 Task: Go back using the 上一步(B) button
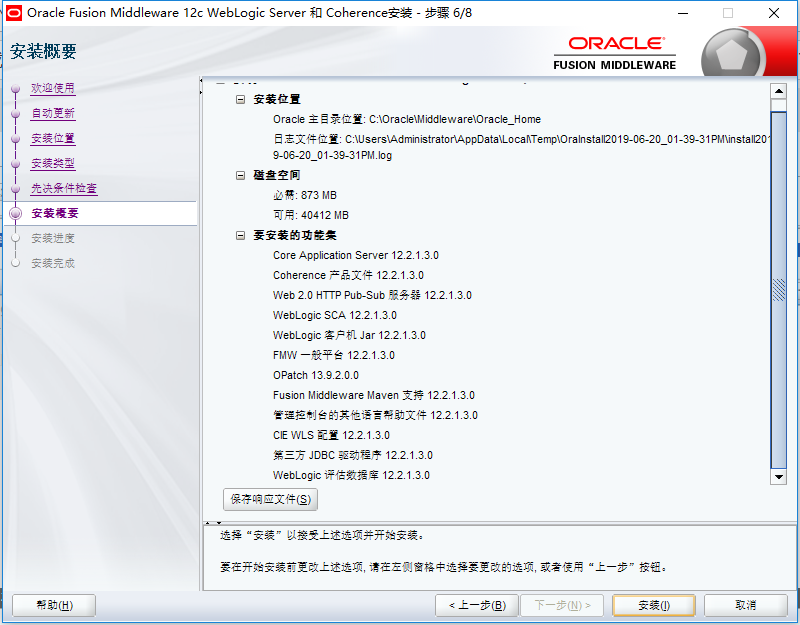pyautogui.click(x=476, y=605)
